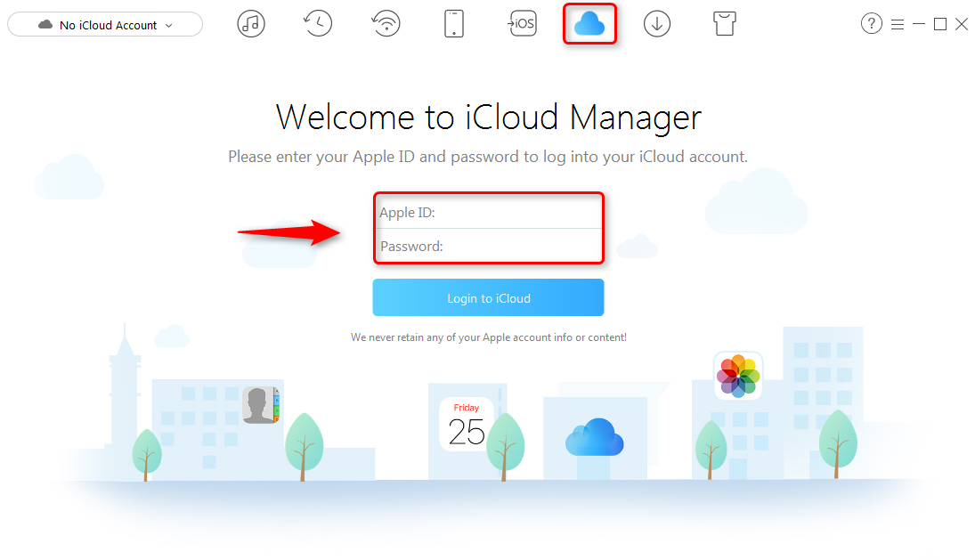Open the Move to iOS icon
The image size is (975, 560).
pyautogui.click(x=522, y=24)
